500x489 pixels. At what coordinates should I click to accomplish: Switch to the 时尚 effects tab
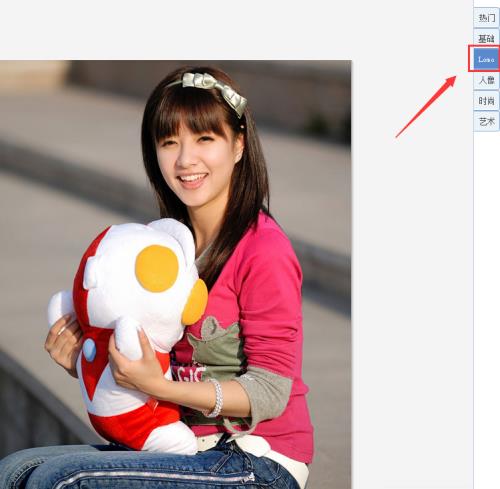pyautogui.click(x=486, y=101)
